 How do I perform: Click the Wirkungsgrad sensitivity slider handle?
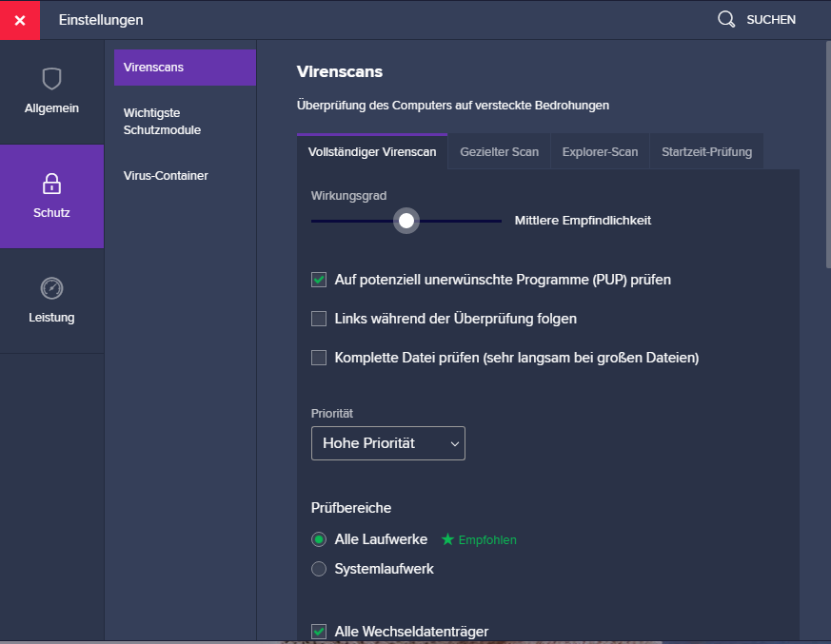(406, 221)
